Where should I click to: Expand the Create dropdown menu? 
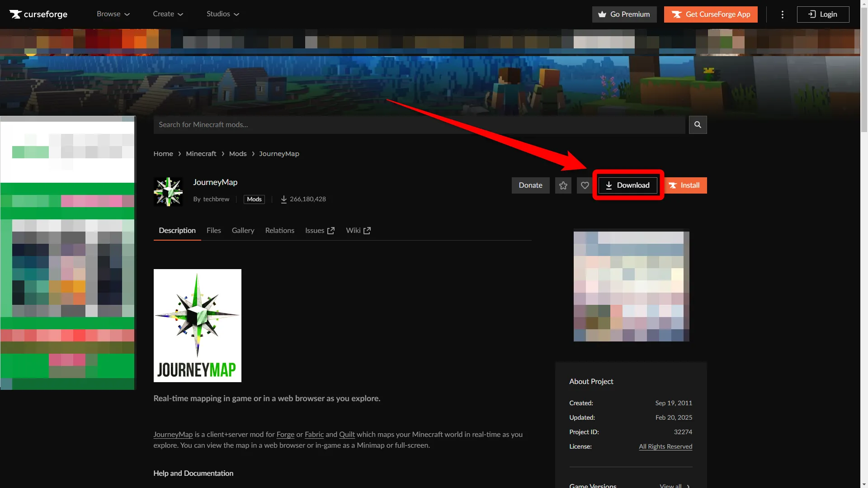(x=168, y=14)
